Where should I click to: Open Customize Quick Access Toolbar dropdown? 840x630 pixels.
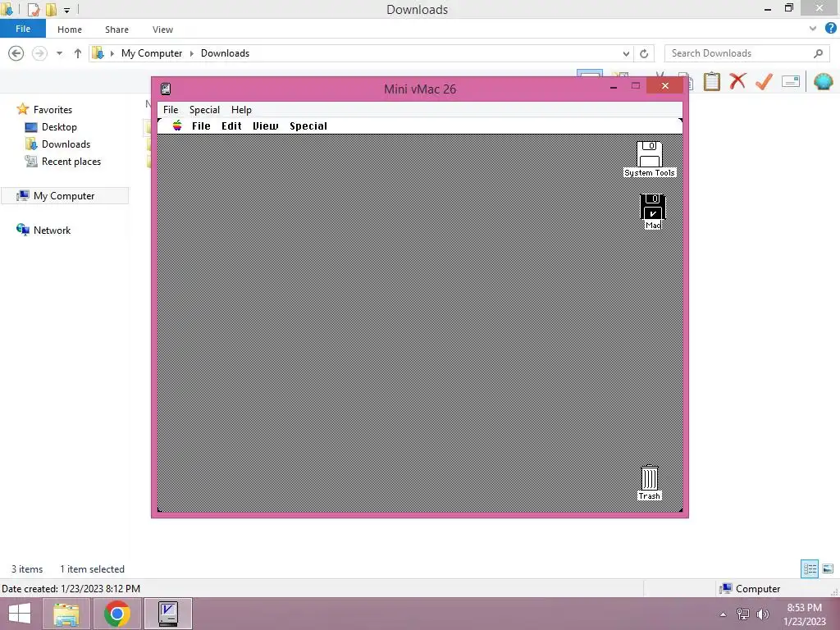[66, 10]
